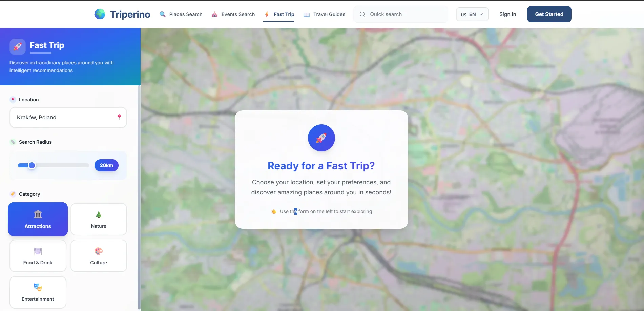Open the US EN language dropdown
This screenshot has height=311, width=644.
(472, 14)
